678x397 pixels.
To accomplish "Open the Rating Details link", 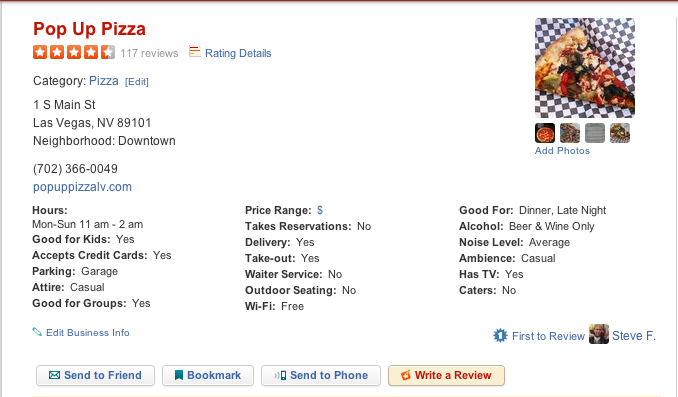I will coord(238,53).
